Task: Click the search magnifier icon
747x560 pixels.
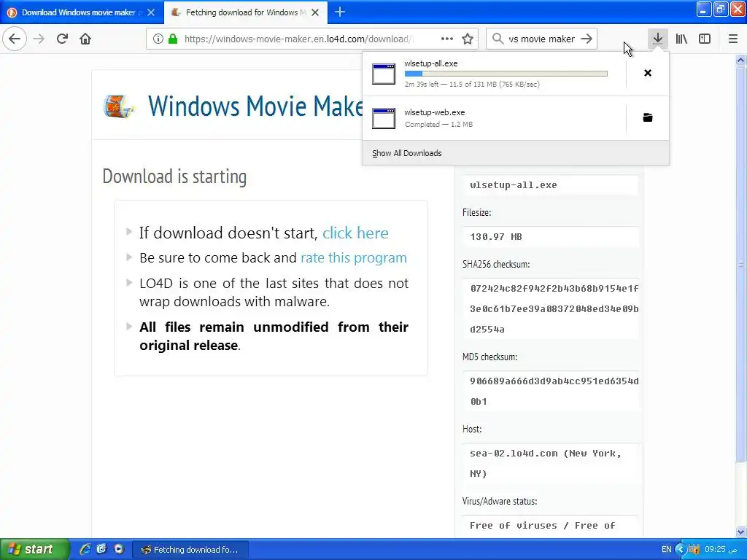Action: (498, 39)
